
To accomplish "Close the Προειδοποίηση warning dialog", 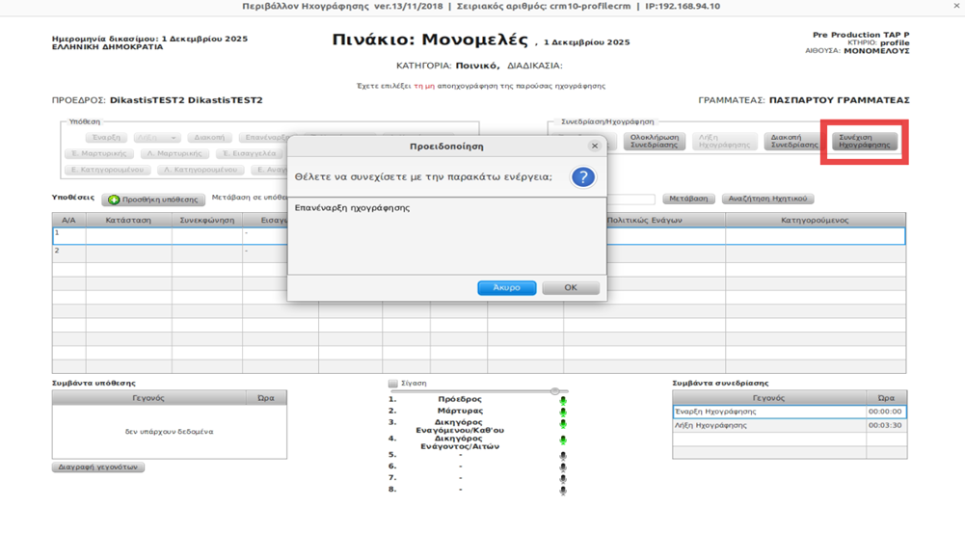I will (595, 146).
